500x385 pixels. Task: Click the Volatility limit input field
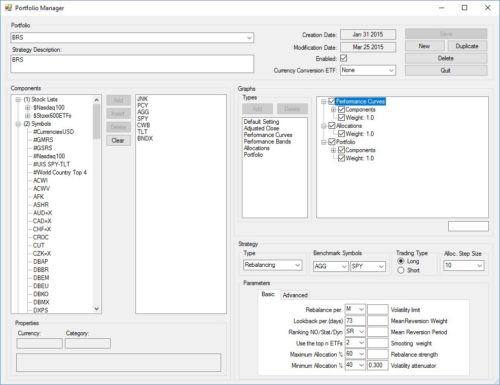tap(378, 309)
